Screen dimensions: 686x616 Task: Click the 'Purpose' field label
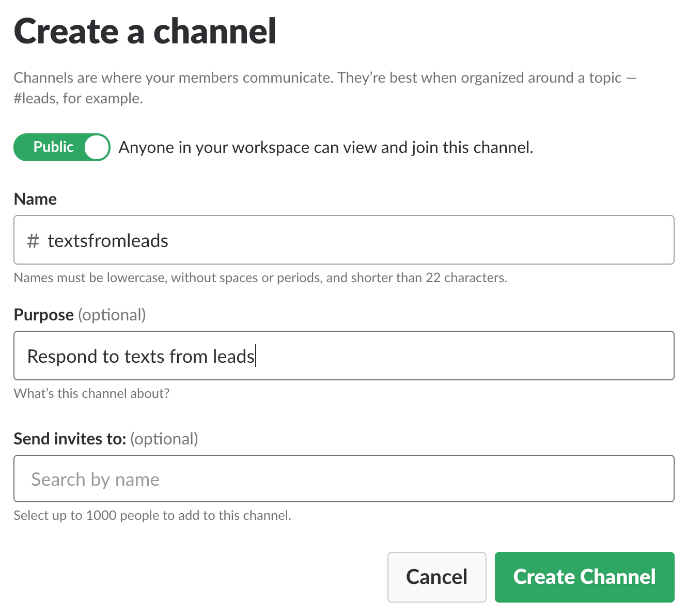tap(44, 315)
